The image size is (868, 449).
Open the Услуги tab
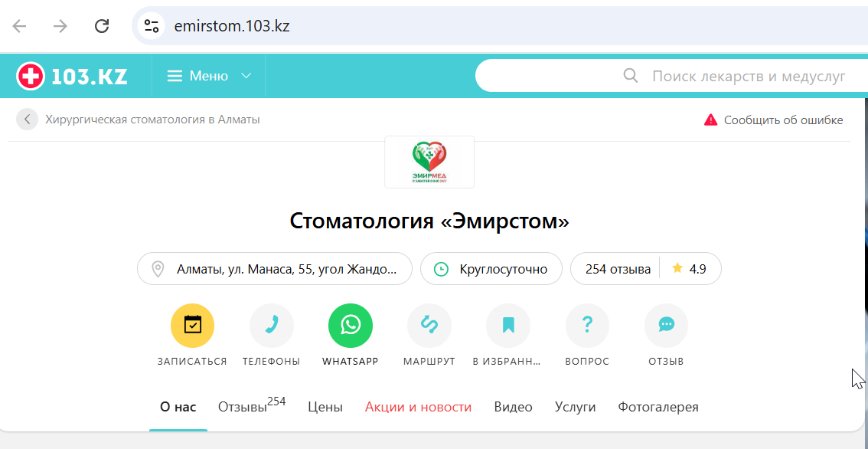575,408
